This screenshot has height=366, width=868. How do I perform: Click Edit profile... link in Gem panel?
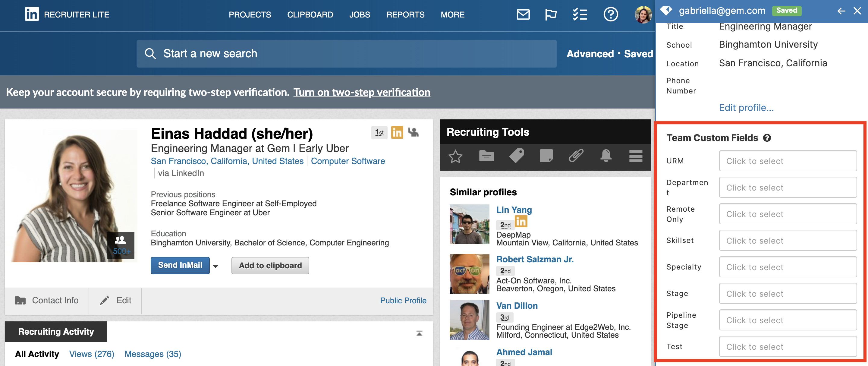coord(746,108)
